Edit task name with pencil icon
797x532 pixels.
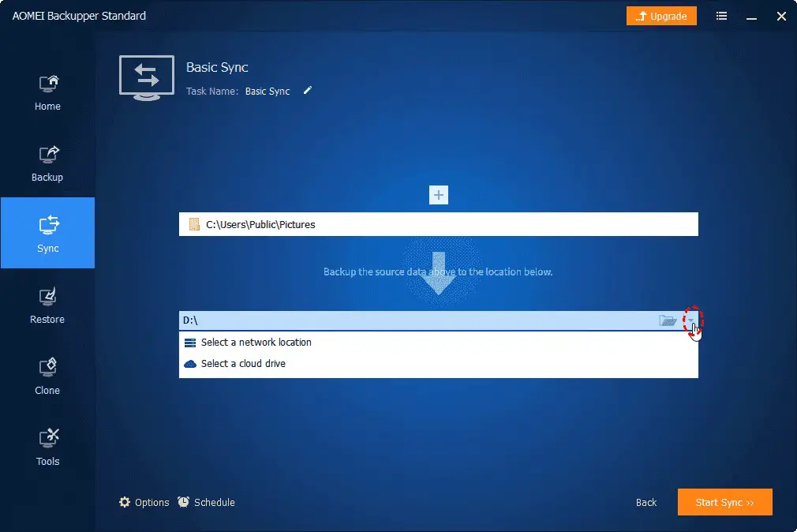[x=308, y=91]
